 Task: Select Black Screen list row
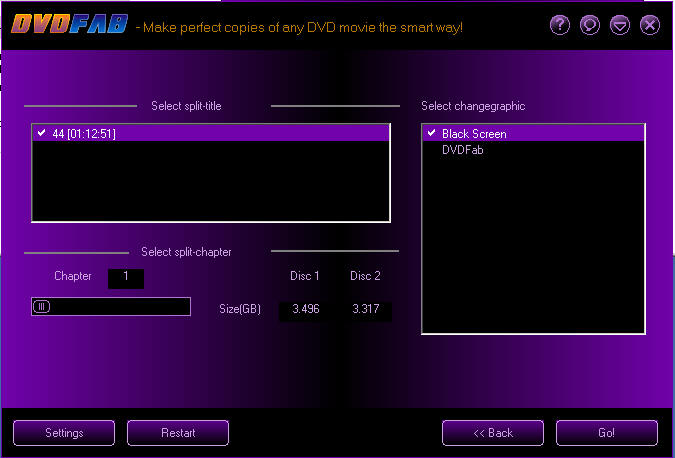point(533,133)
